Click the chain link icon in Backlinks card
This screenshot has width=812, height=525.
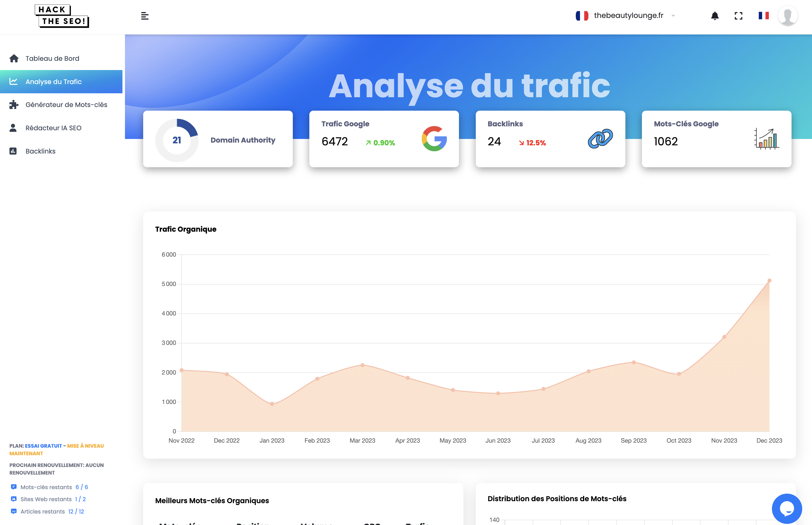(x=600, y=138)
